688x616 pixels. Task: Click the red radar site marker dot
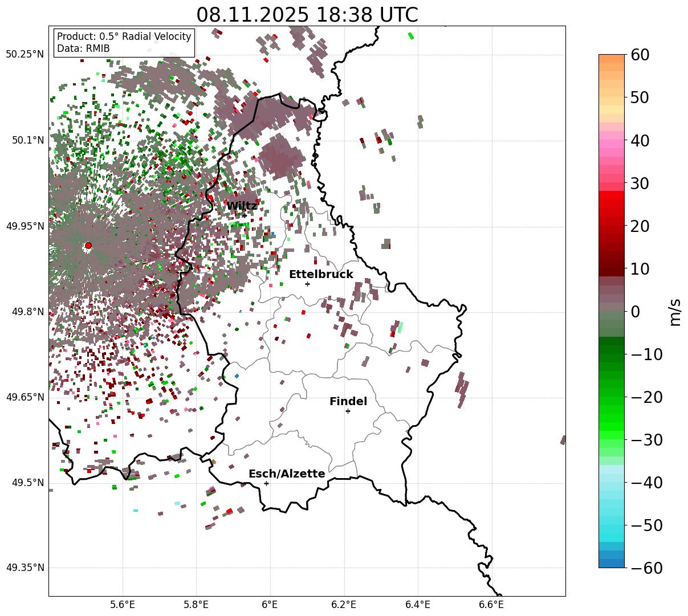click(88, 246)
